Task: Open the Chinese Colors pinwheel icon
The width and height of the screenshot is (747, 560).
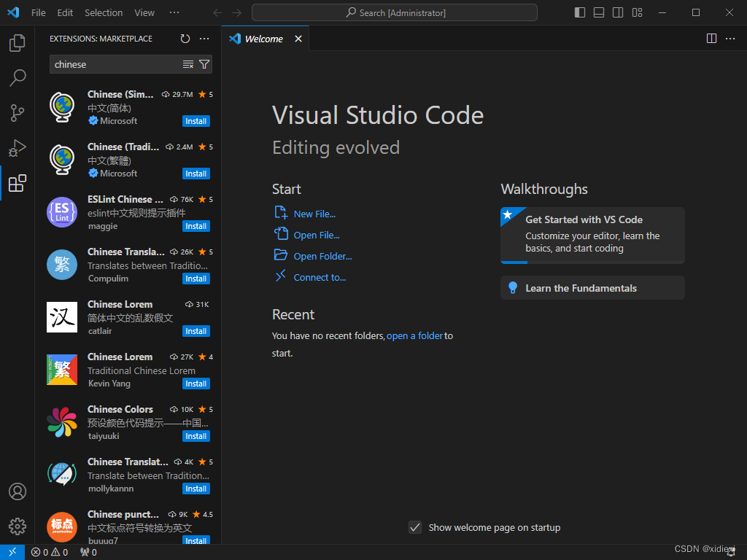Action: pyautogui.click(x=62, y=422)
